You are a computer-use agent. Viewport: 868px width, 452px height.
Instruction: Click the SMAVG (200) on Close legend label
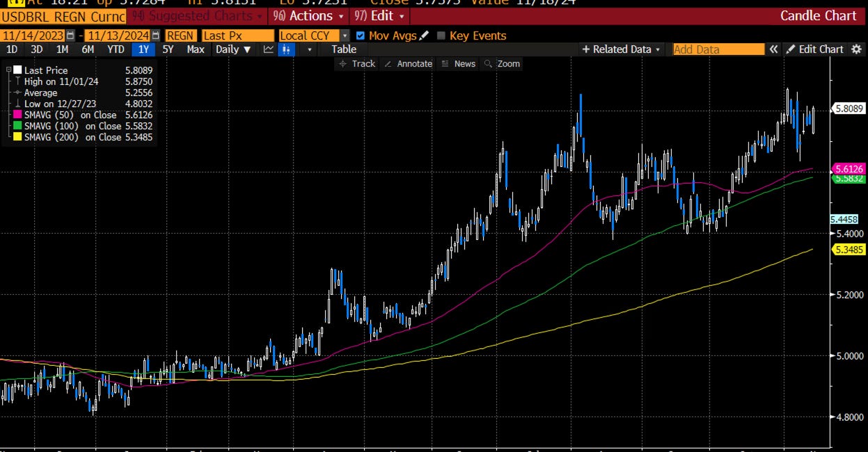pos(73,137)
